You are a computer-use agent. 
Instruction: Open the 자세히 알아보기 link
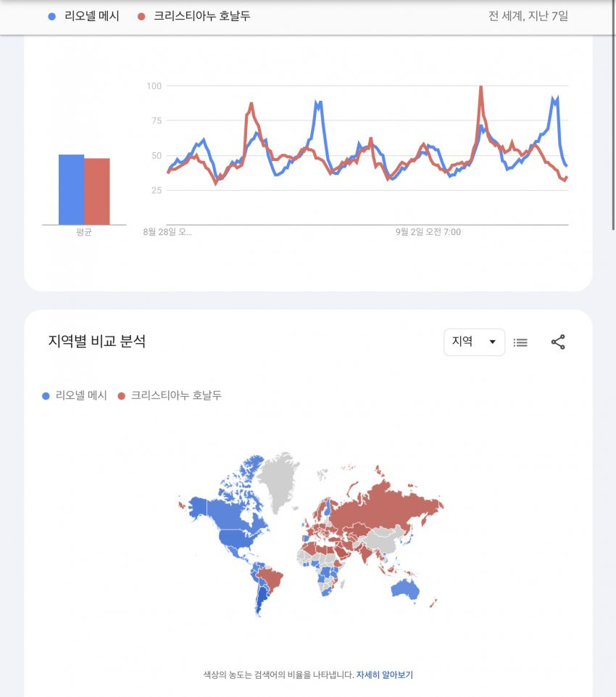pos(384,675)
